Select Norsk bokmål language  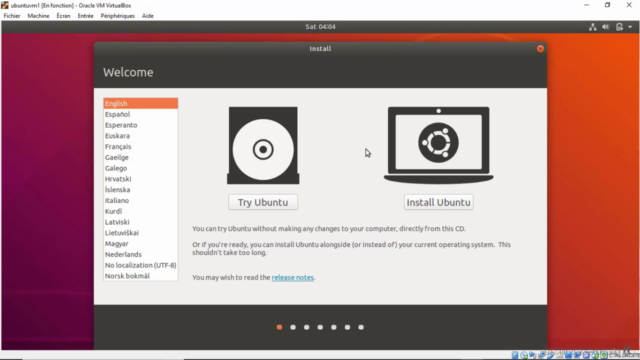pos(140,276)
